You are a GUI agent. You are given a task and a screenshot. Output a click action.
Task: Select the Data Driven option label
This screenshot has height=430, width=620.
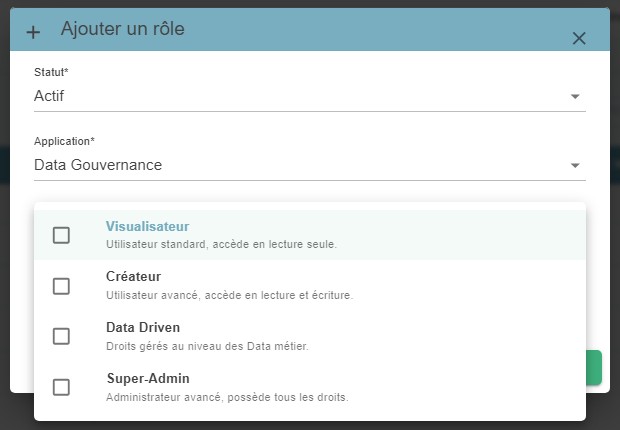(x=143, y=327)
